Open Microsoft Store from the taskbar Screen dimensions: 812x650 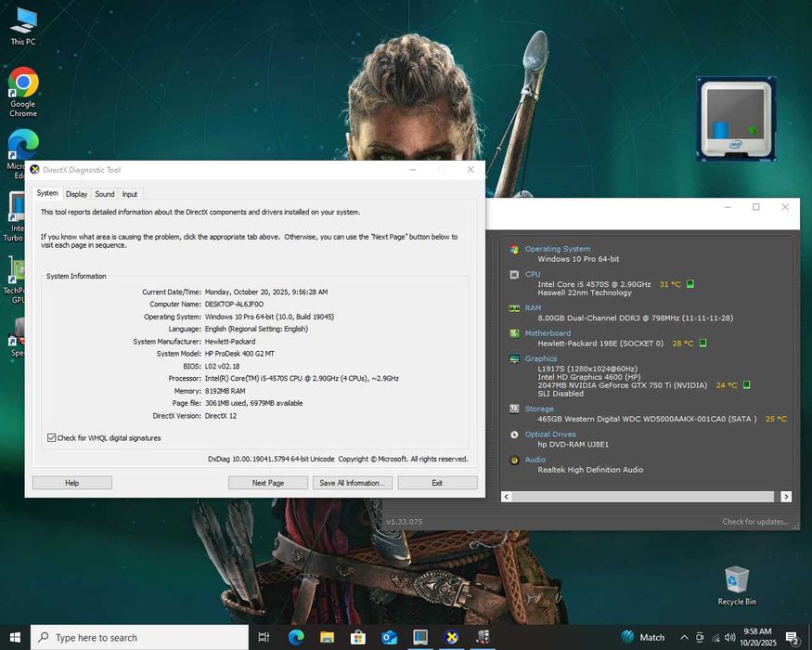click(358, 637)
